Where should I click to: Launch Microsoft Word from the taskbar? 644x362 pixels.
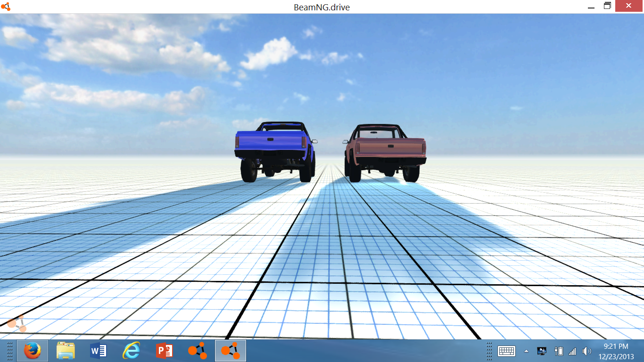(x=99, y=351)
